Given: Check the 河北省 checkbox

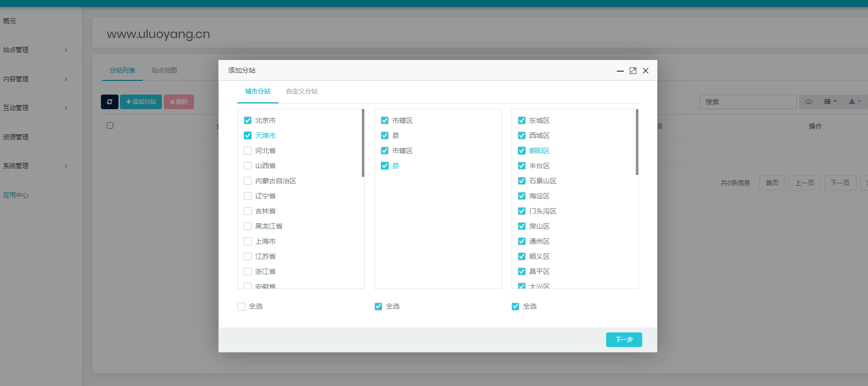Looking at the screenshot, I should coord(248,151).
